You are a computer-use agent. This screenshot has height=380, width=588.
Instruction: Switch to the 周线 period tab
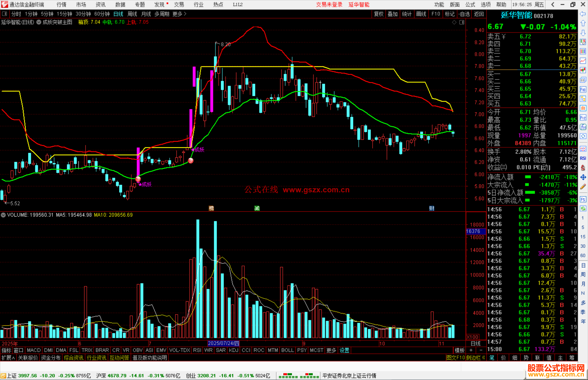point(132,14)
